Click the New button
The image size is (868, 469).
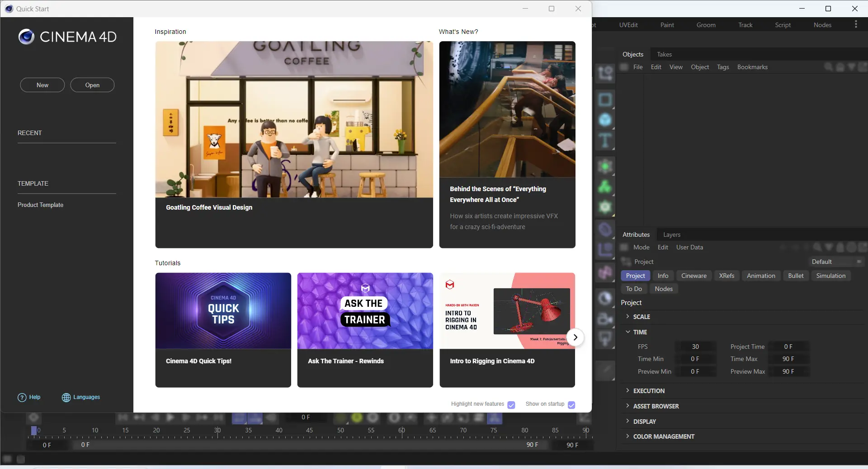42,85
